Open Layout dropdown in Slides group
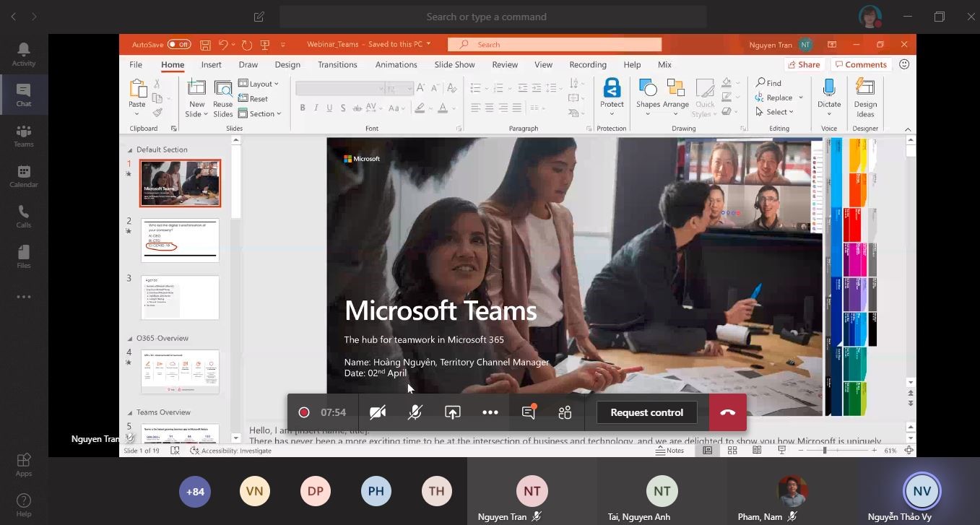The image size is (980, 525). click(259, 84)
